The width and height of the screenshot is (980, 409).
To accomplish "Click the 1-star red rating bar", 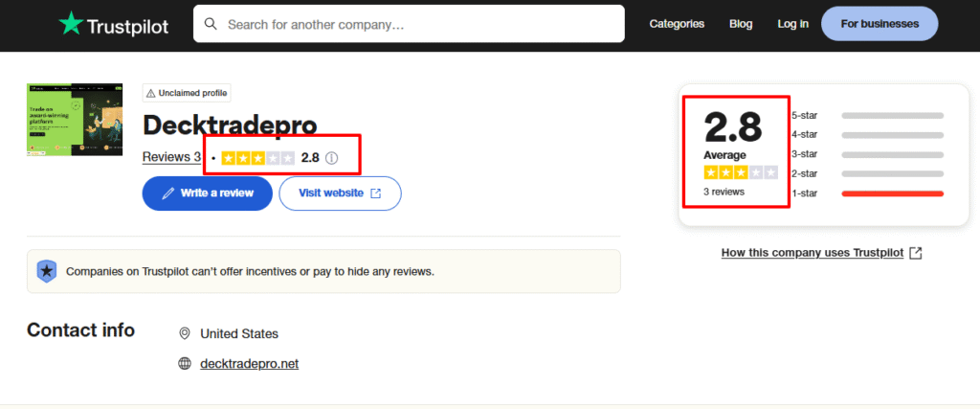I will point(893,193).
